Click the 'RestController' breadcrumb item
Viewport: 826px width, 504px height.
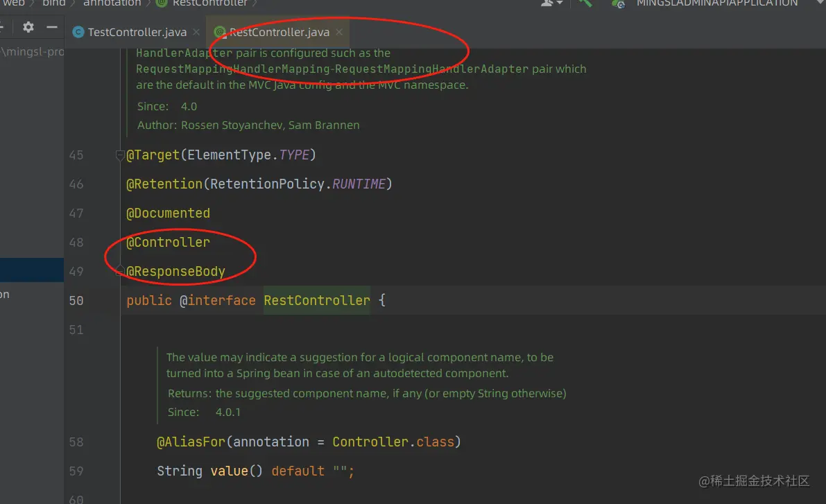[x=209, y=3]
